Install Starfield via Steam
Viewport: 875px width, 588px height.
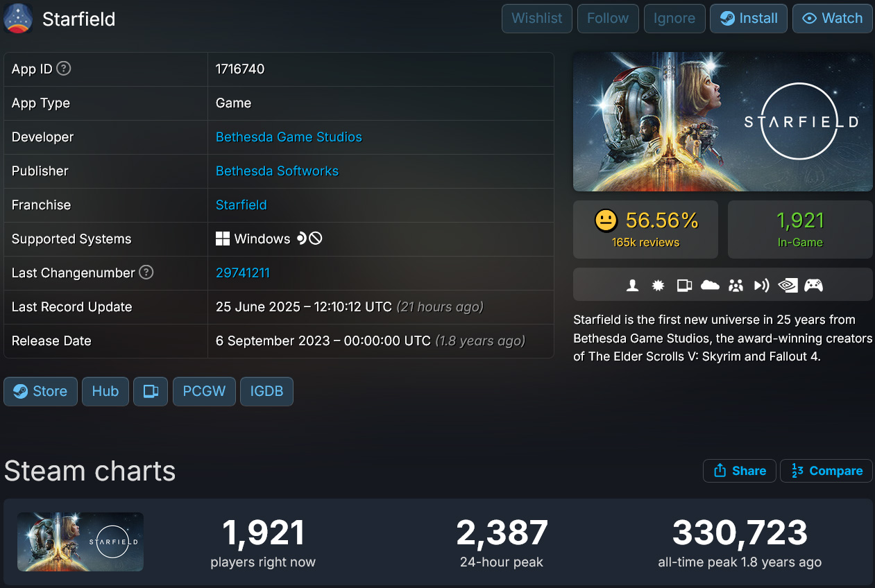749,19
